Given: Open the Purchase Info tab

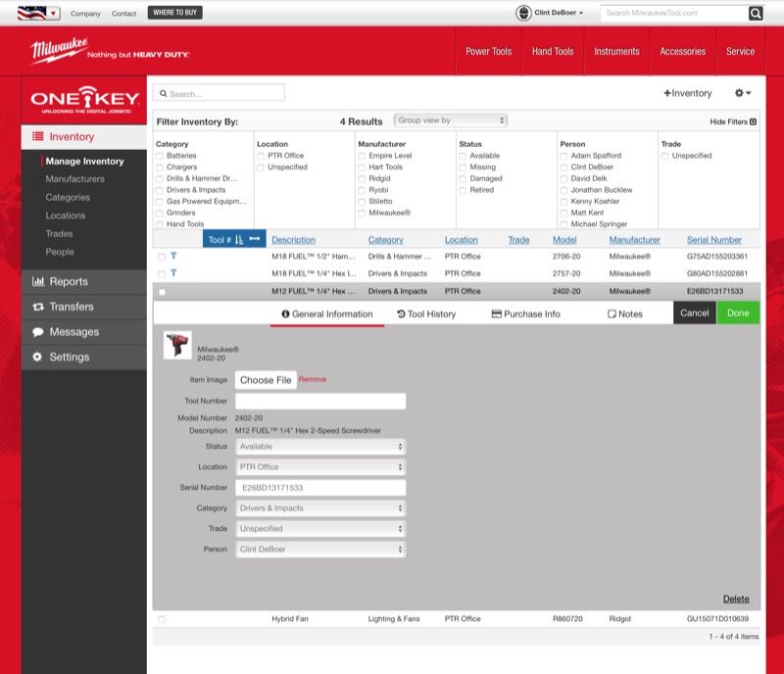Looking at the screenshot, I should click(x=525, y=313).
